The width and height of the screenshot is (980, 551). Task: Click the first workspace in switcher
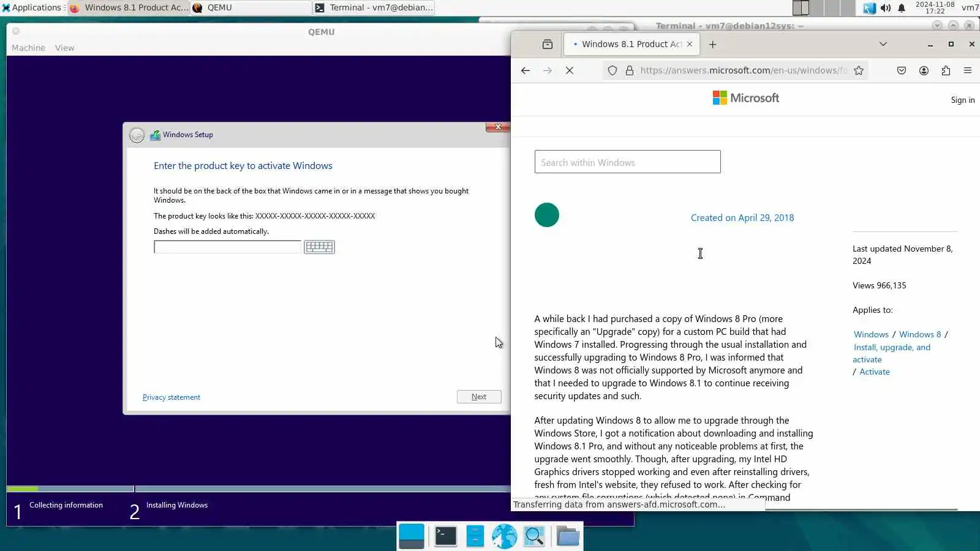(x=801, y=7)
